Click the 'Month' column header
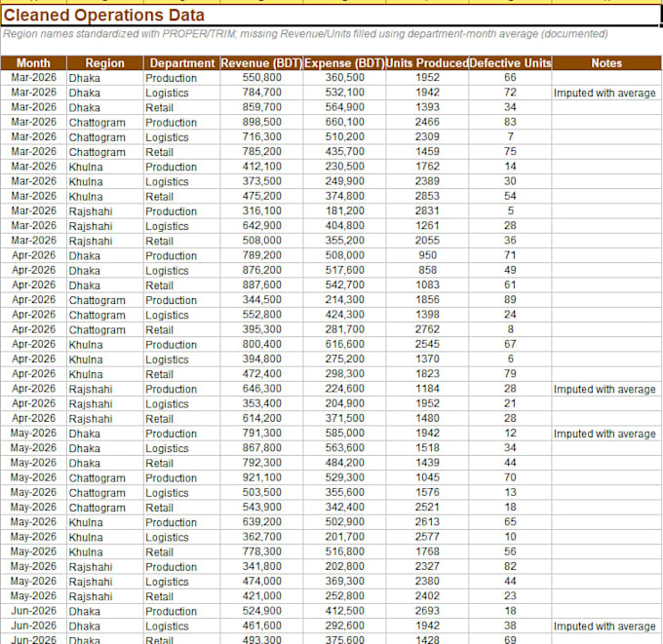Image resolution: width=663 pixels, height=644 pixels. tap(33, 63)
